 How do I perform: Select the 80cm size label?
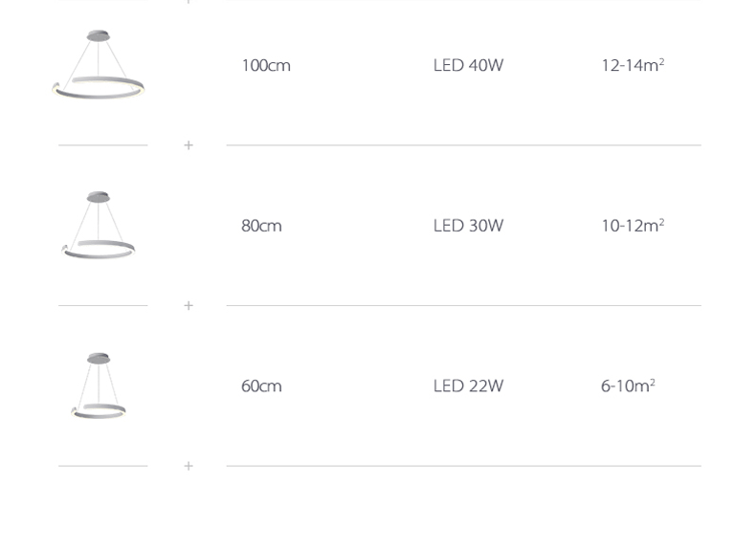pos(261,226)
